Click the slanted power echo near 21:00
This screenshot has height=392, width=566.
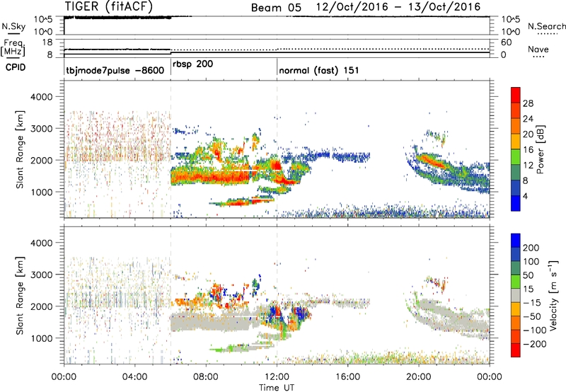click(x=432, y=161)
